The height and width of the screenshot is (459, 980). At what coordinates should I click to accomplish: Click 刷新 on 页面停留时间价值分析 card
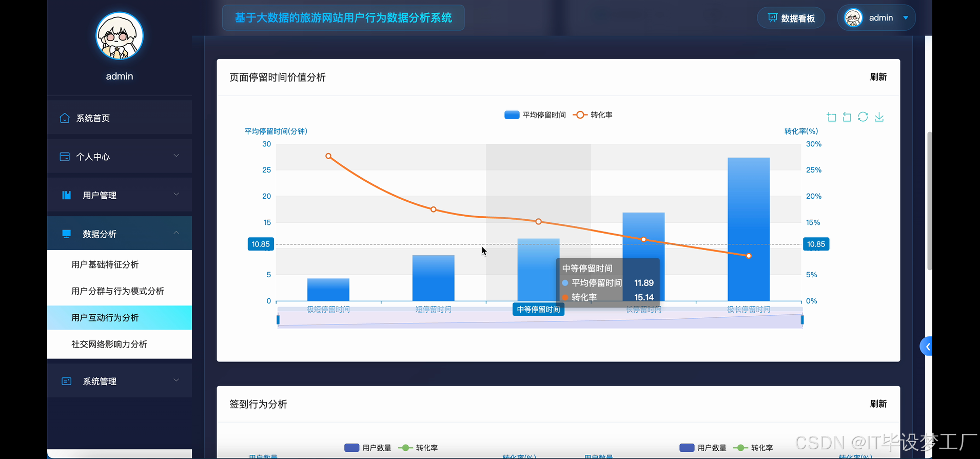878,77
